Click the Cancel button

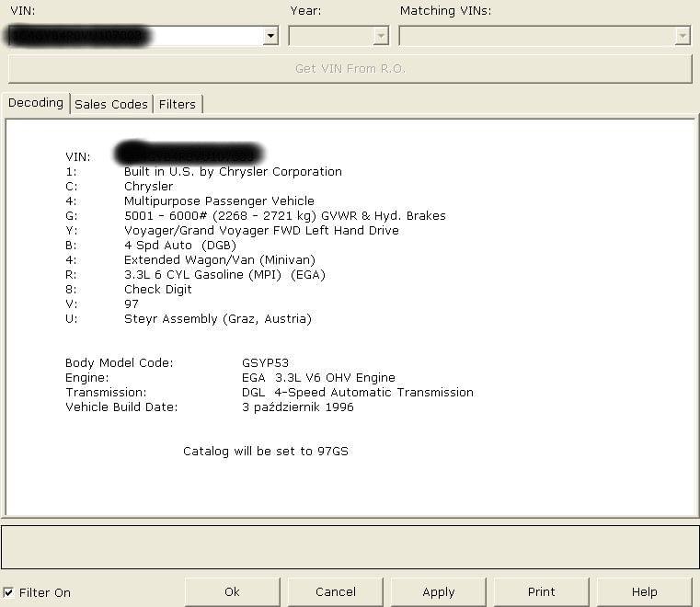[335, 592]
